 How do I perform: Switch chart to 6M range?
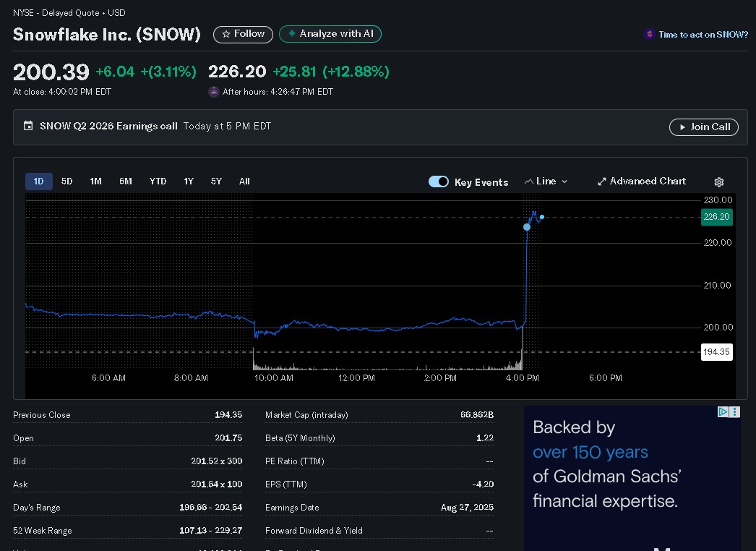tap(125, 181)
